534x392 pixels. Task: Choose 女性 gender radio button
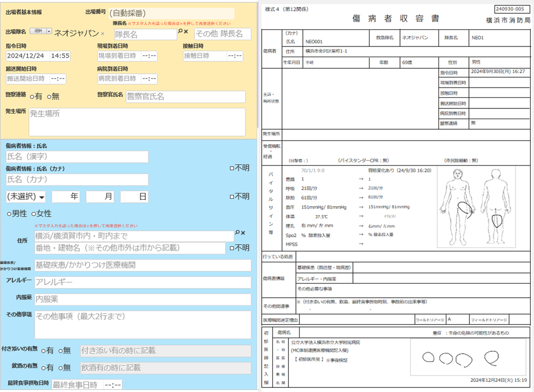[x=34, y=214]
